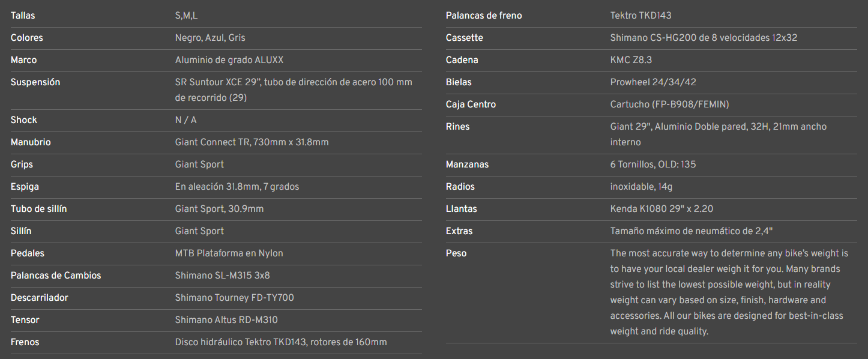
Task: Click the Tubo de sillín label
Action: [x=38, y=209]
